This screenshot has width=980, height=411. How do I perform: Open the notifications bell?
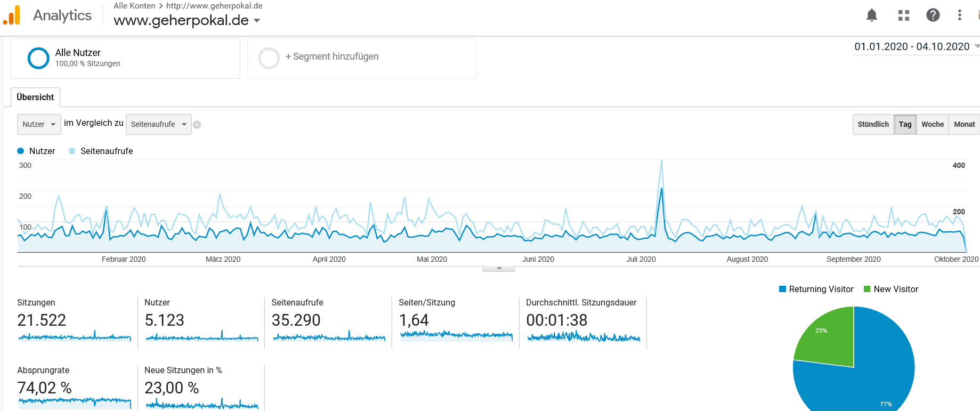(872, 15)
